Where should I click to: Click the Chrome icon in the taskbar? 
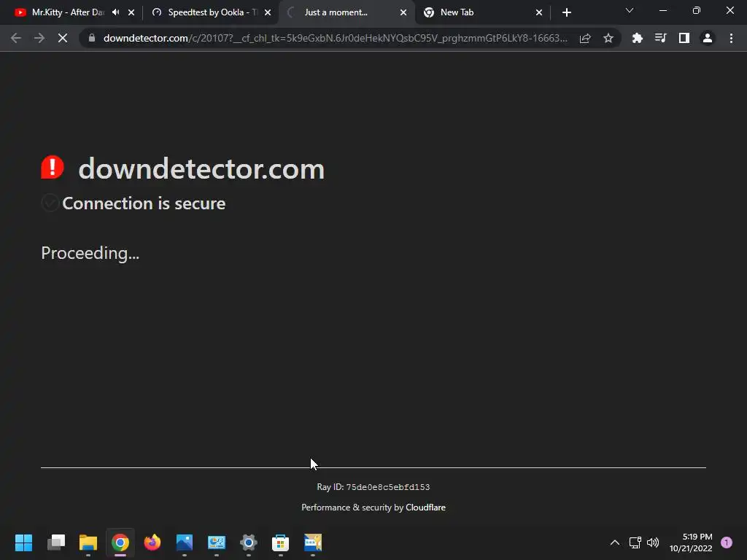coord(120,542)
